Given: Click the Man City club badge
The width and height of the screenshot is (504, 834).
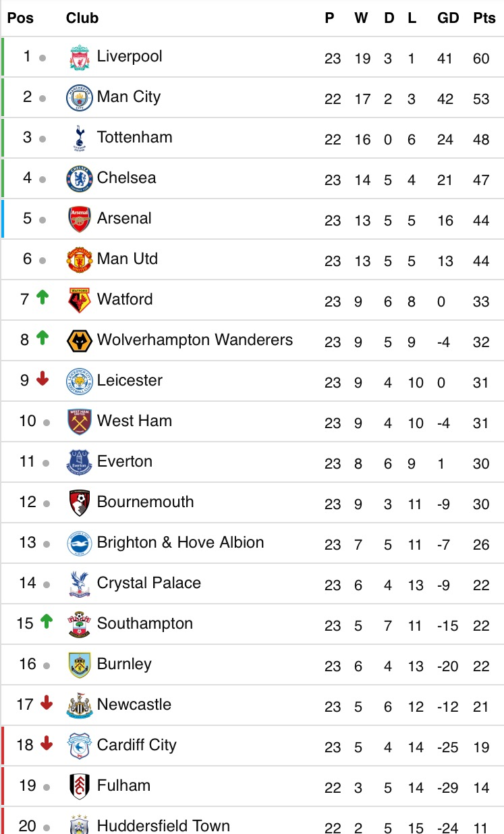Looking at the screenshot, I should [x=80, y=99].
